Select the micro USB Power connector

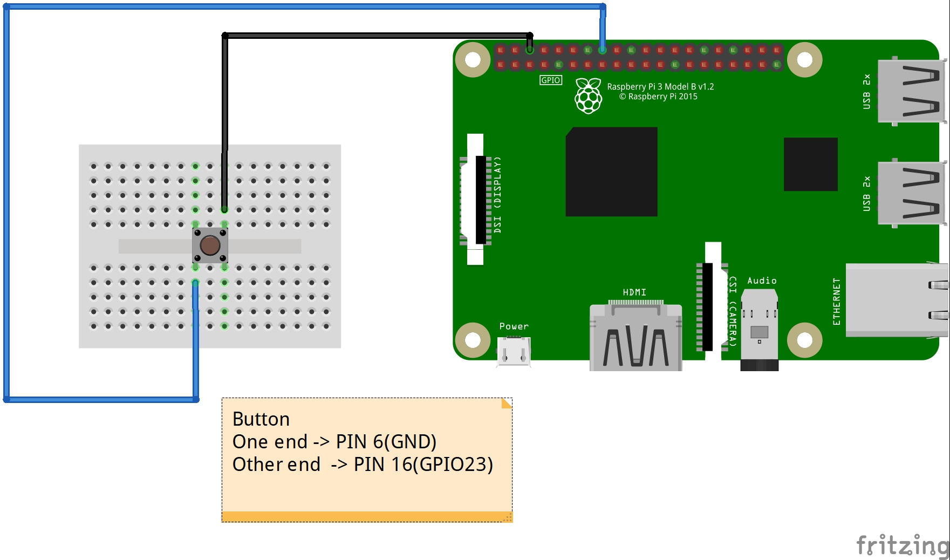(x=514, y=351)
